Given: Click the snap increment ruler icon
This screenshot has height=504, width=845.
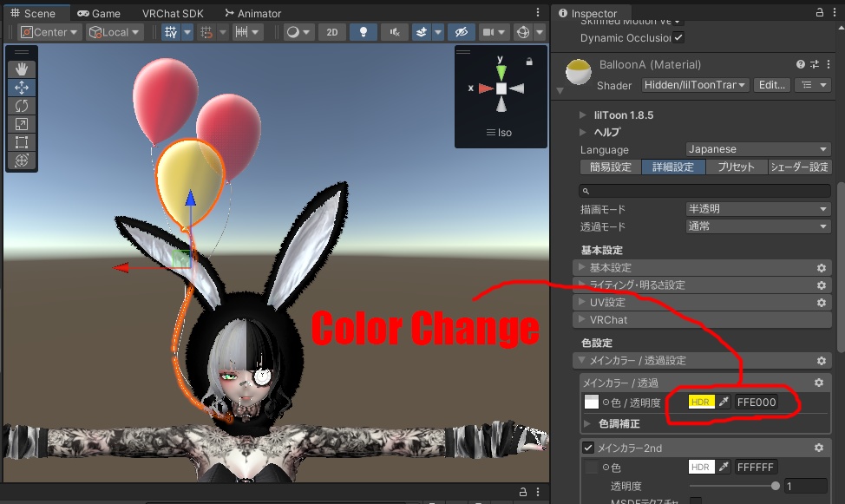Looking at the screenshot, I should pos(241,32).
